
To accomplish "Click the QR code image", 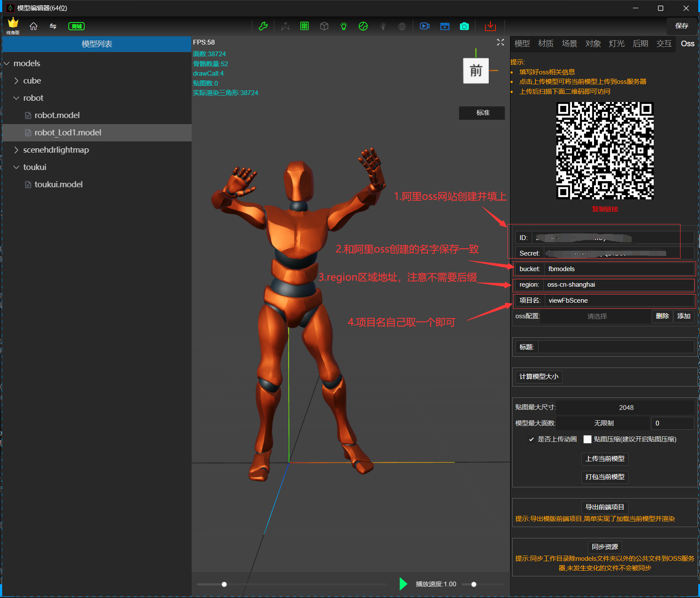I will pos(605,151).
